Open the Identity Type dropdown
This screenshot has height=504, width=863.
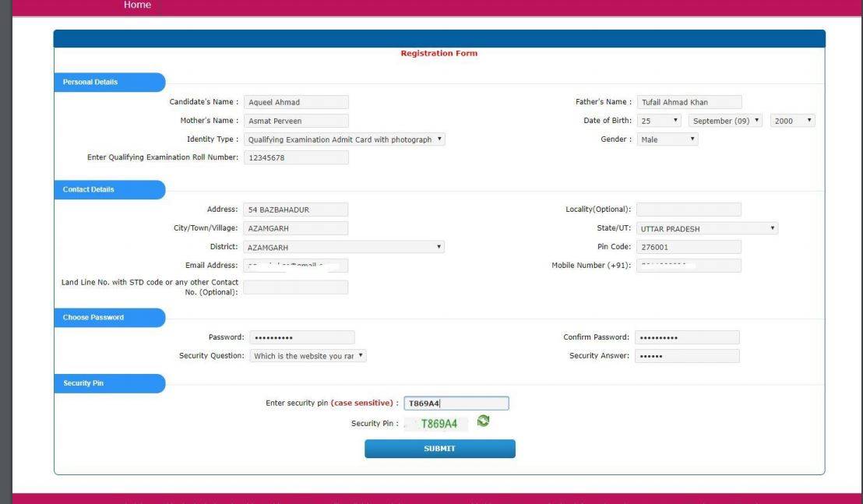coord(344,139)
